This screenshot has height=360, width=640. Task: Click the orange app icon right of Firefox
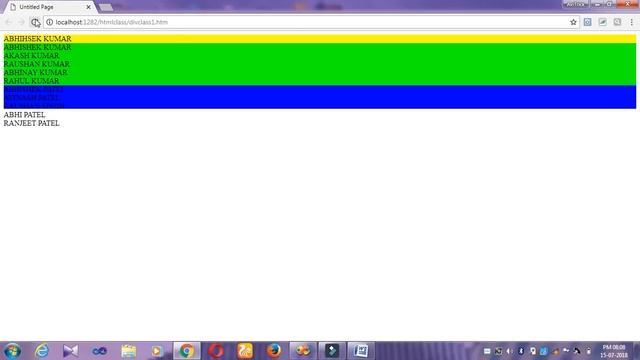click(x=303, y=351)
